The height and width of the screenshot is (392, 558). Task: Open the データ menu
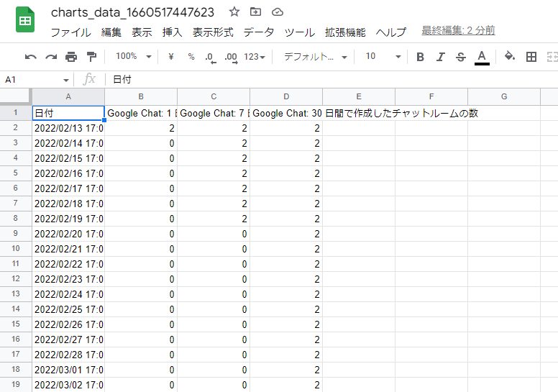click(259, 32)
